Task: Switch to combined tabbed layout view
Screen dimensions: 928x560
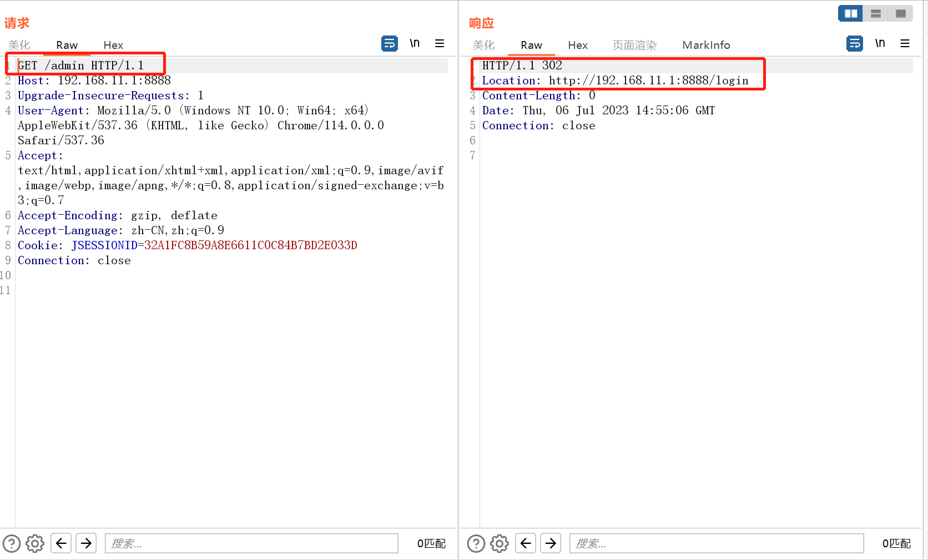Action: 901,13
